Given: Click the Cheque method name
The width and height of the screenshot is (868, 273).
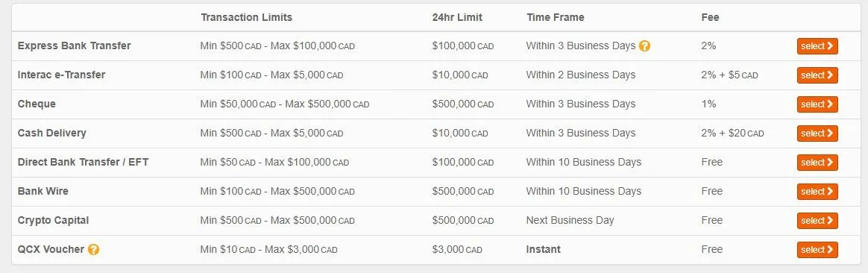Looking at the screenshot, I should (x=37, y=104).
